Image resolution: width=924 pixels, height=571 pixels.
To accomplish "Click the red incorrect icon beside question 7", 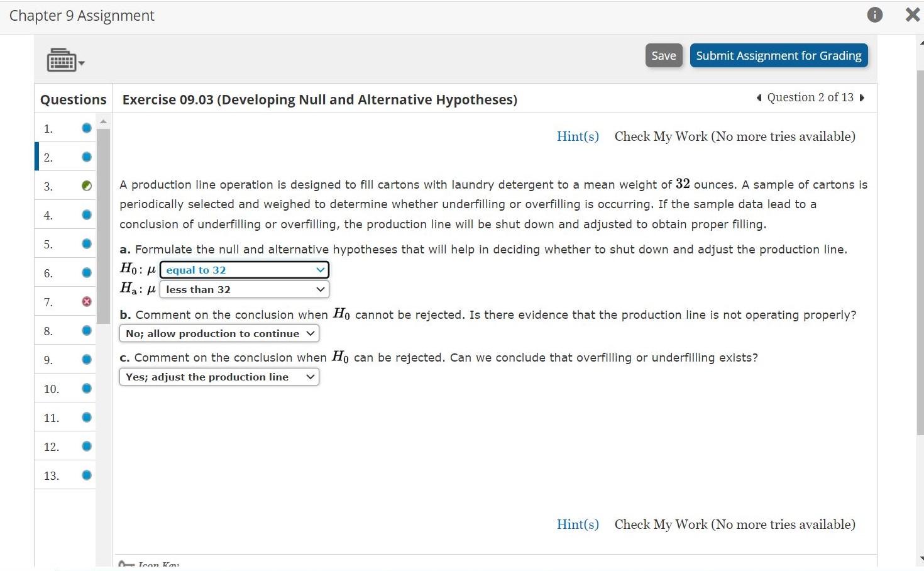I will [86, 301].
